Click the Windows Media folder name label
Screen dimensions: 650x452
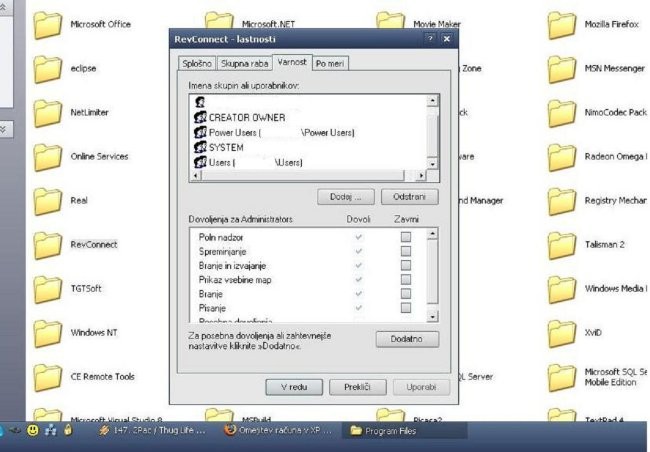[616, 289]
